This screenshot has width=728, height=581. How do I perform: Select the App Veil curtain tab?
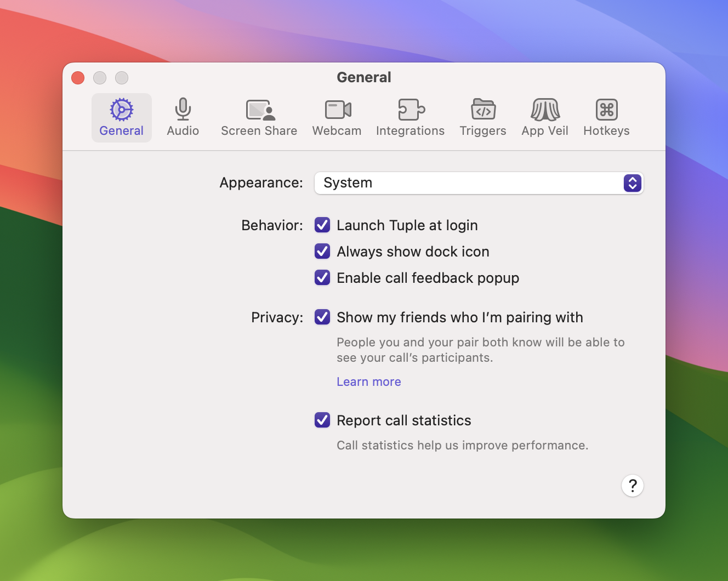(545, 118)
